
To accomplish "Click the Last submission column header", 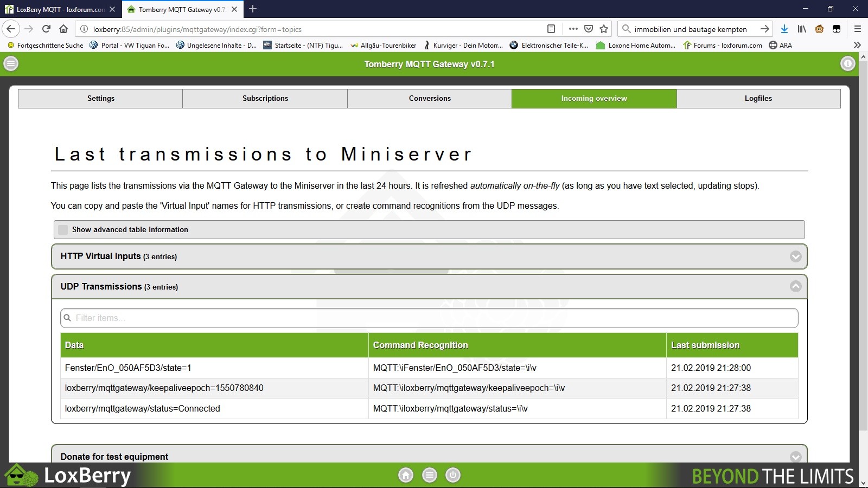I will 732,345.
